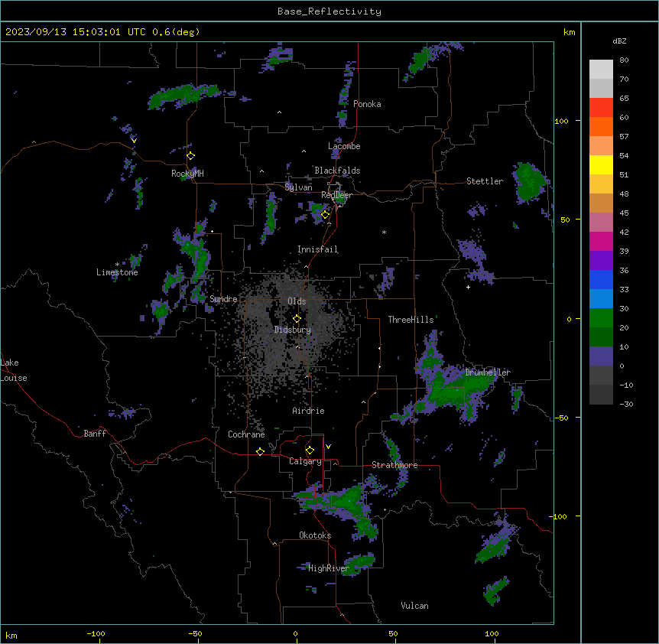The image size is (659, 644).
Task: Click the asterisk marker above Limestone label
Action: point(117,265)
